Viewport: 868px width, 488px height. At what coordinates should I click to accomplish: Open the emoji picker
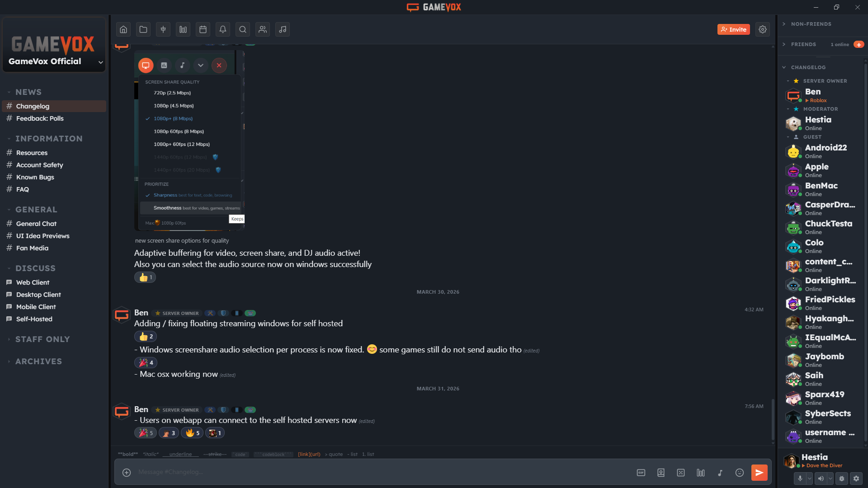(x=739, y=473)
